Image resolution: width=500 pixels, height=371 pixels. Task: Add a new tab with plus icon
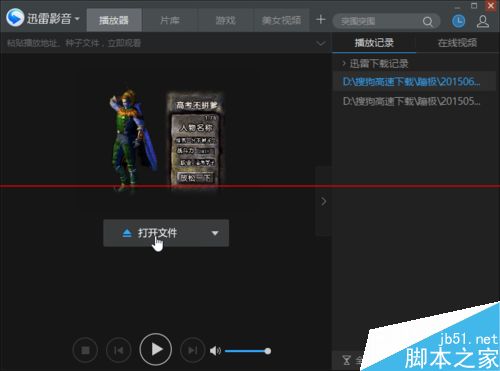[x=321, y=20]
